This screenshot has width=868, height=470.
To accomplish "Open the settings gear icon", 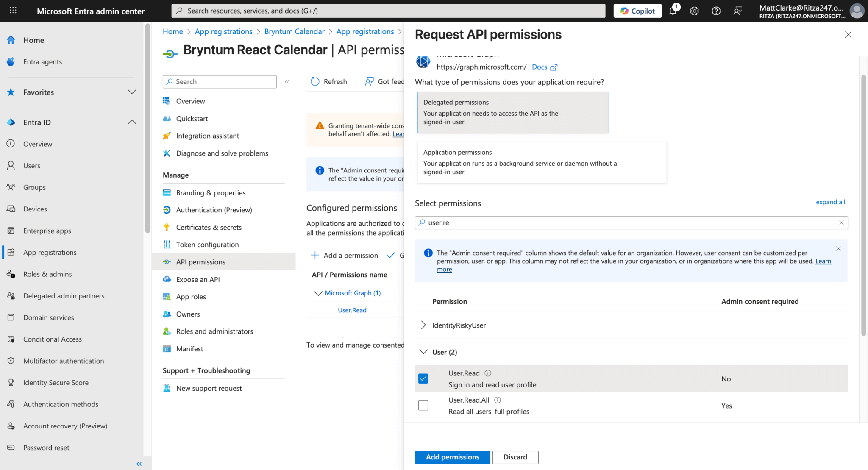I will [x=694, y=11].
